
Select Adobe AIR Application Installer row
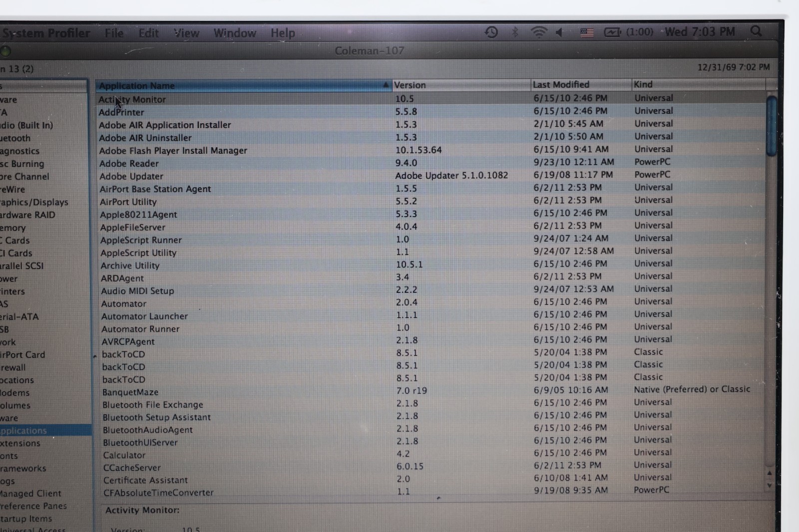(430, 124)
